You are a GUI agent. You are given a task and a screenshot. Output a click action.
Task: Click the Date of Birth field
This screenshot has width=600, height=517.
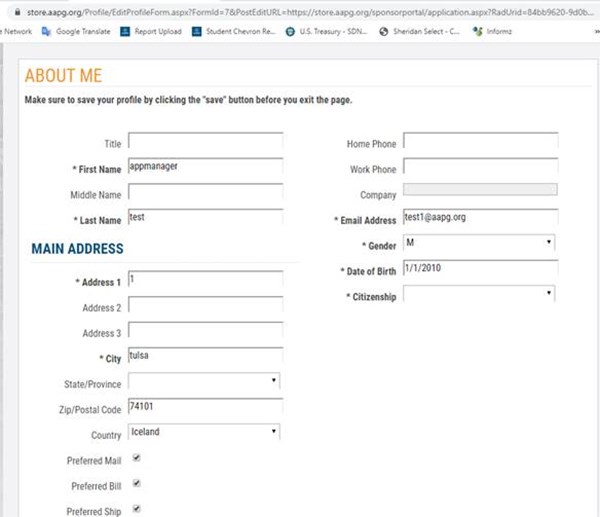479,269
